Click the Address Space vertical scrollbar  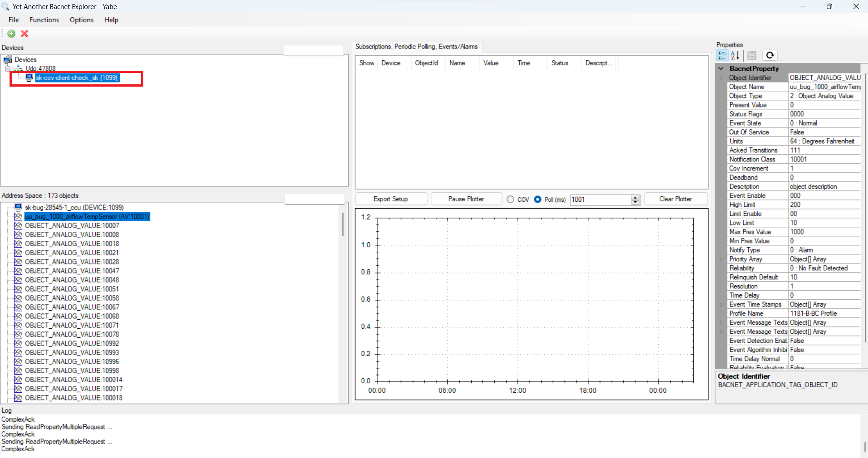[x=343, y=303]
